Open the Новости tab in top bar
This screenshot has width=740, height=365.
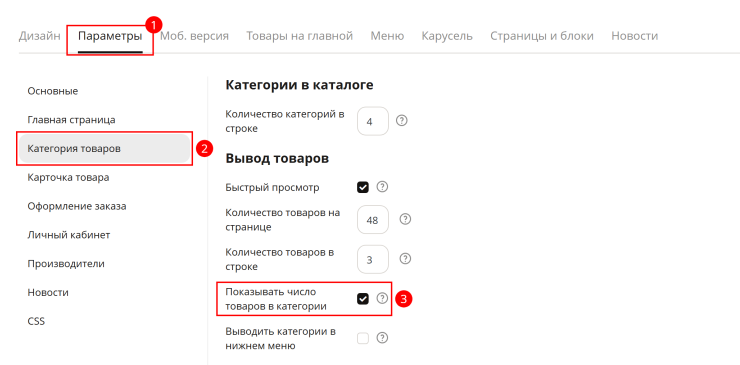click(634, 36)
